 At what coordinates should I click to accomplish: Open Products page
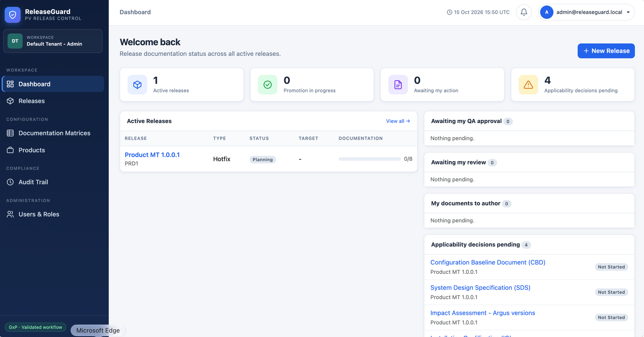coord(53,150)
